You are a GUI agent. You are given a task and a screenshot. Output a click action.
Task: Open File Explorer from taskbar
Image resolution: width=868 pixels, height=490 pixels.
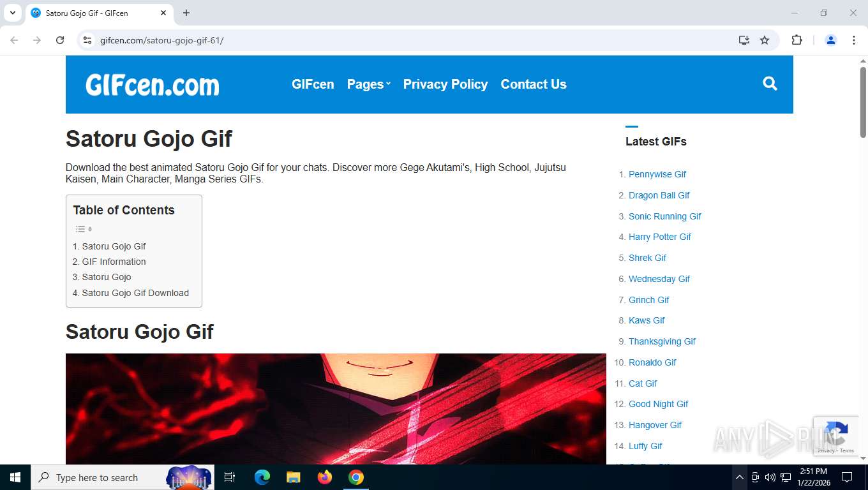(294, 477)
